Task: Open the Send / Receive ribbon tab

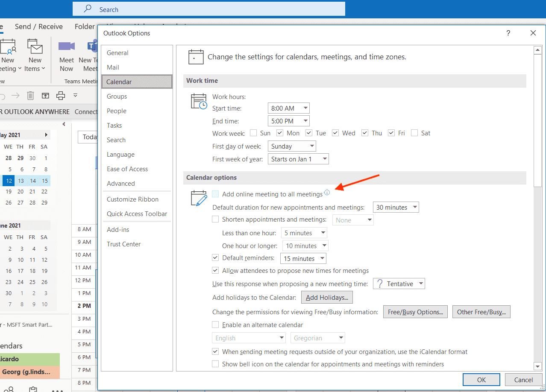Action: point(39,26)
